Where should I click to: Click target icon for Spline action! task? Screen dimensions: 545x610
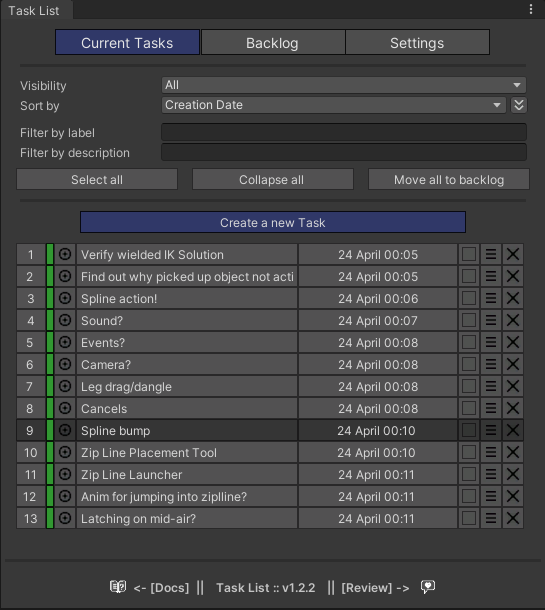click(x=65, y=298)
